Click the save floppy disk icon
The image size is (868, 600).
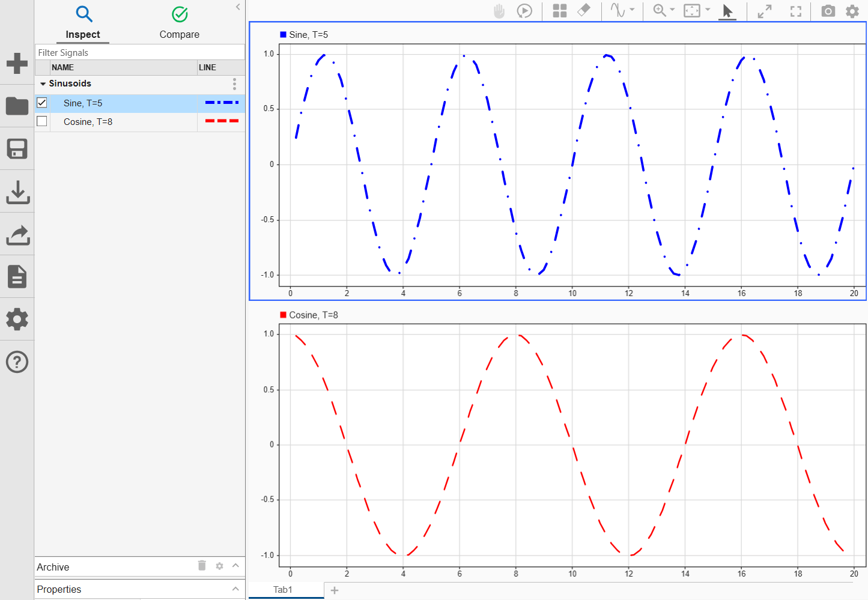point(17,149)
